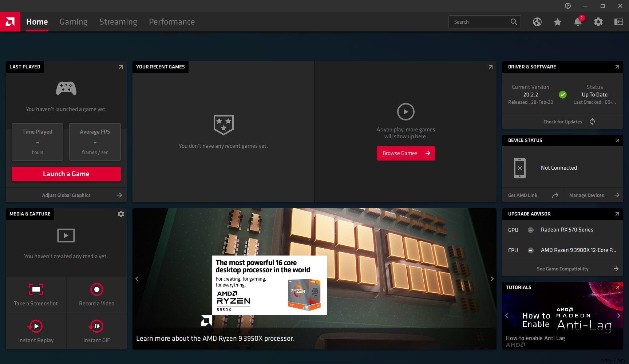Go to previous banner slide
629x364 pixels.
click(x=137, y=279)
